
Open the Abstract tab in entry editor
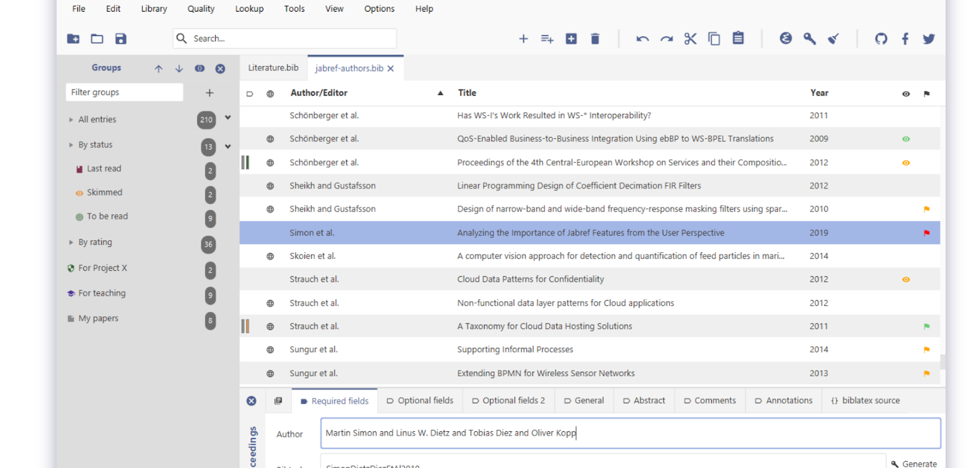click(x=644, y=401)
